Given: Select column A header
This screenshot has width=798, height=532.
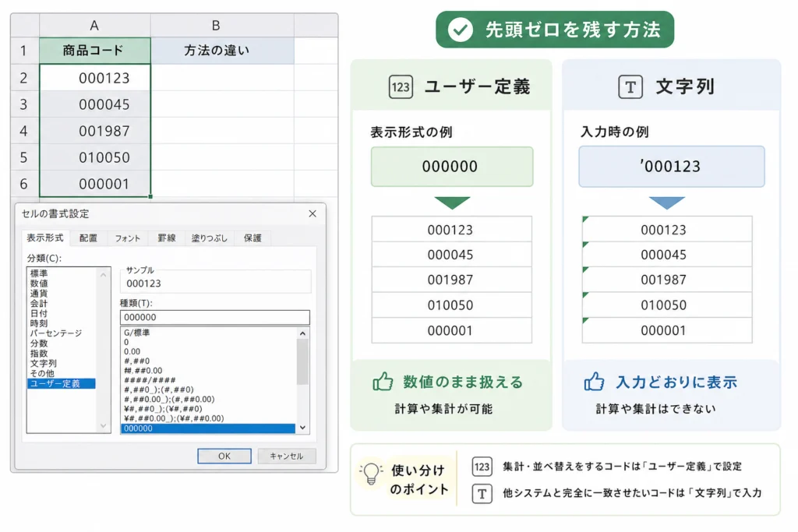Looking at the screenshot, I should 94,26.
